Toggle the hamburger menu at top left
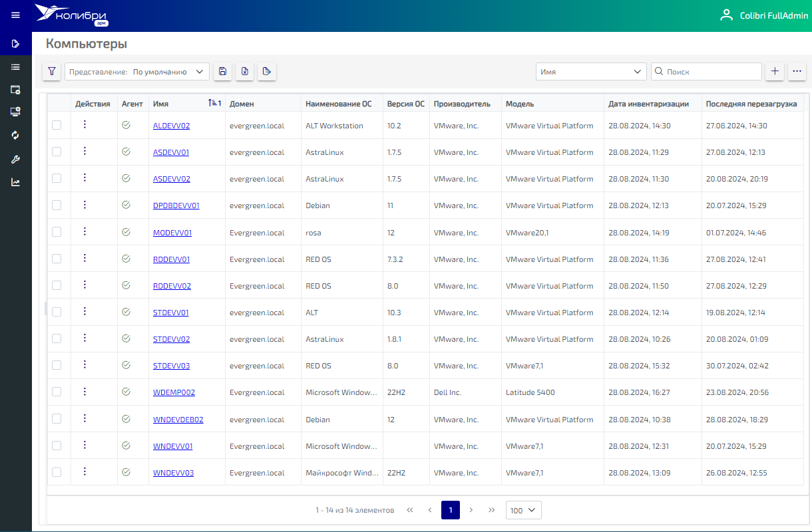 [x=15, y=15]
